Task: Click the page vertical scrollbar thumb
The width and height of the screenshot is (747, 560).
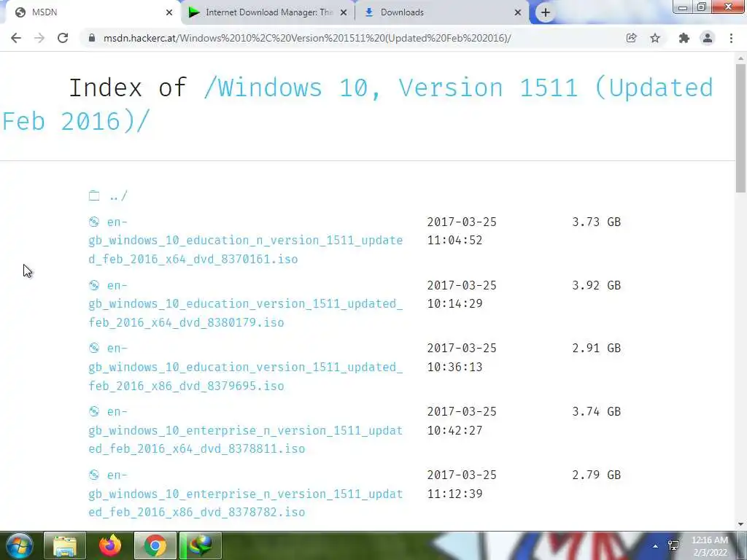Action: [x=741, y=128]
